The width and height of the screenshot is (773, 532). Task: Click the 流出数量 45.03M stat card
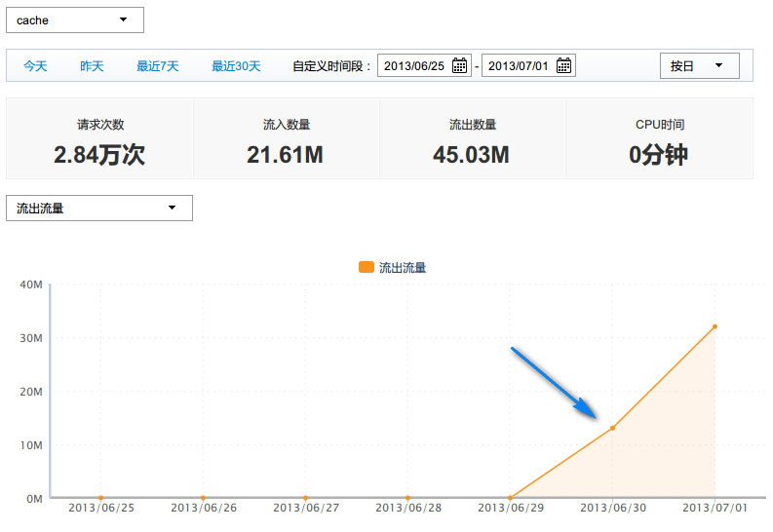click(472, 138)
